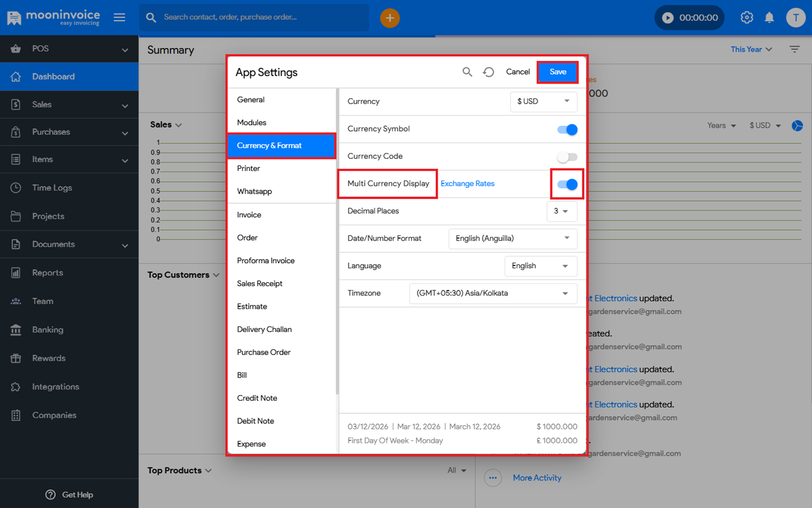Screen dimensions: 812x508
Task: Open the Decimal Places dropdown
Action: (x=562, y=211)
